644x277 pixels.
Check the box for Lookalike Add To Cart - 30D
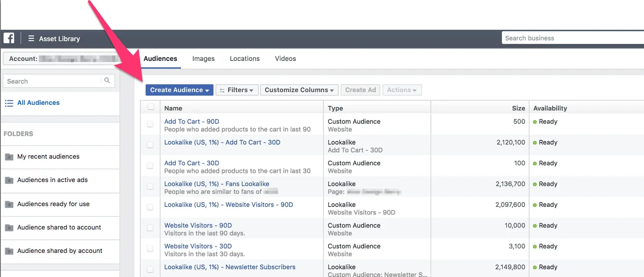[150, 145]
